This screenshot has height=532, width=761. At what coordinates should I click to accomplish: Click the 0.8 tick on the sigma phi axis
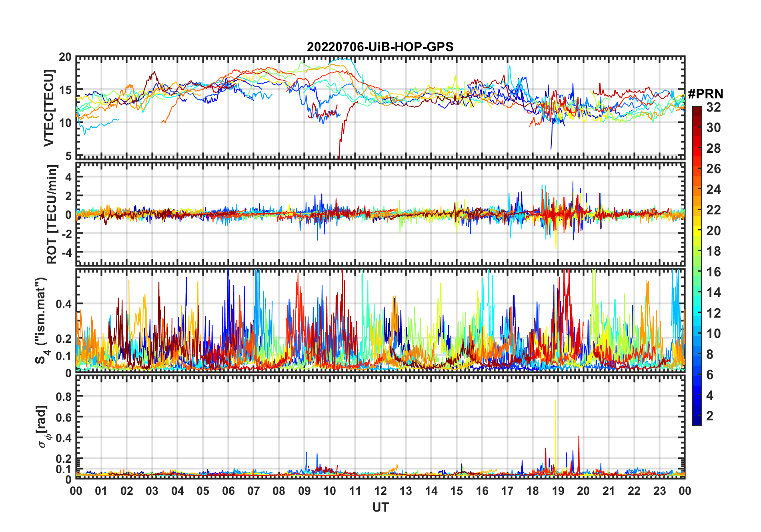tap(64, 396)
